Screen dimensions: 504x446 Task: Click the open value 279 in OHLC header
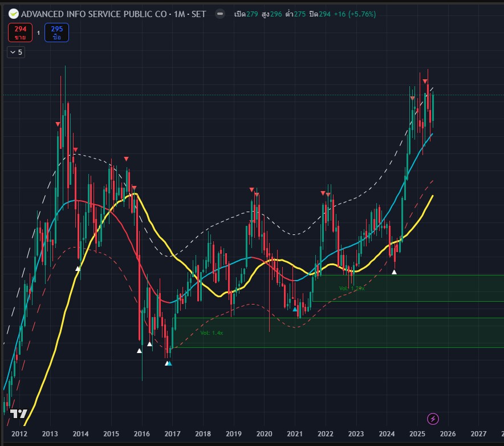point(252,14)
